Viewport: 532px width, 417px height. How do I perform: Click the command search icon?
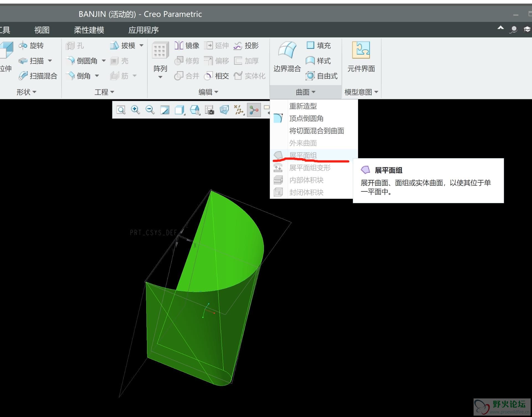514,29
